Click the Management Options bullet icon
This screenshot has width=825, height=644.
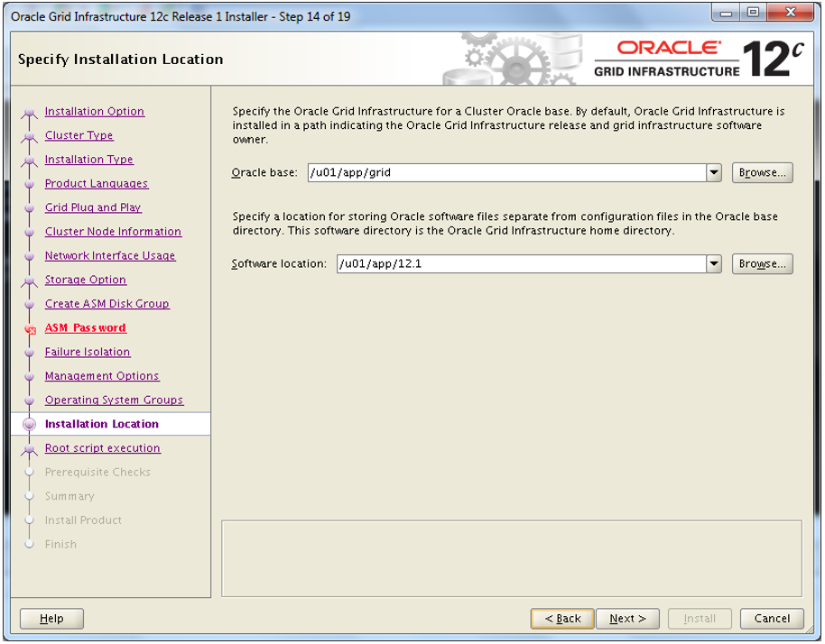(30, 376)
